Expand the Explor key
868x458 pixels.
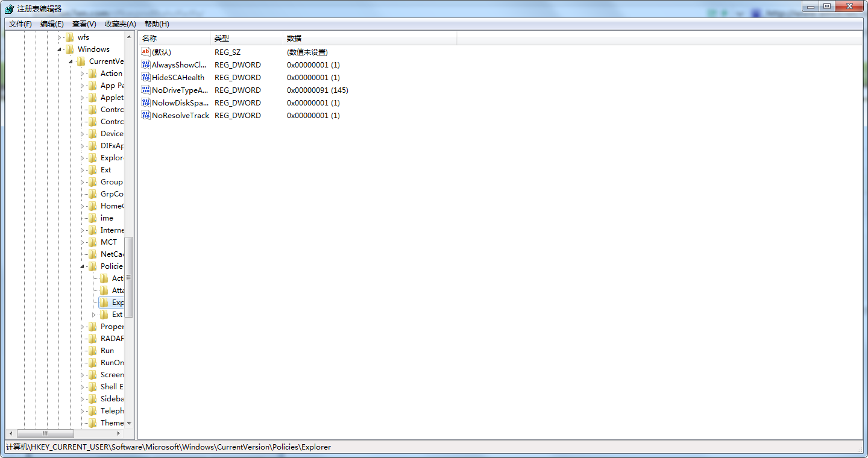[x=83, y=158]
